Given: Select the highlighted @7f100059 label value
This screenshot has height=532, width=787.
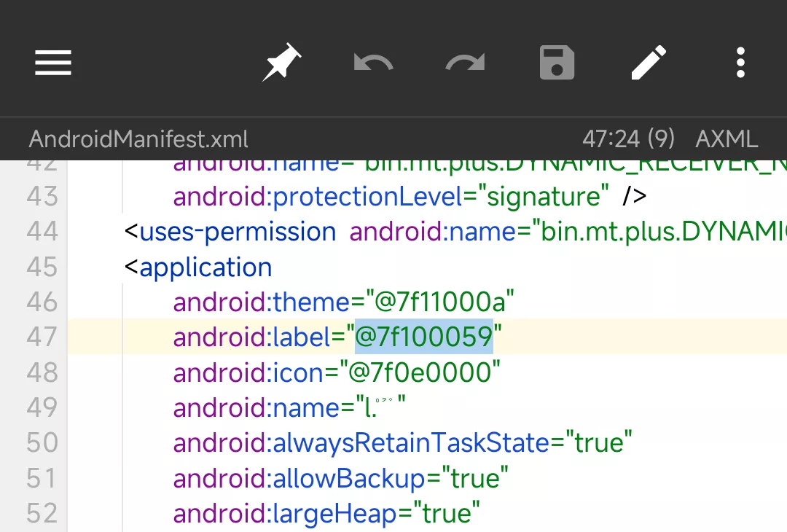Looking at the screenshot, I should [x=423, y=337].
